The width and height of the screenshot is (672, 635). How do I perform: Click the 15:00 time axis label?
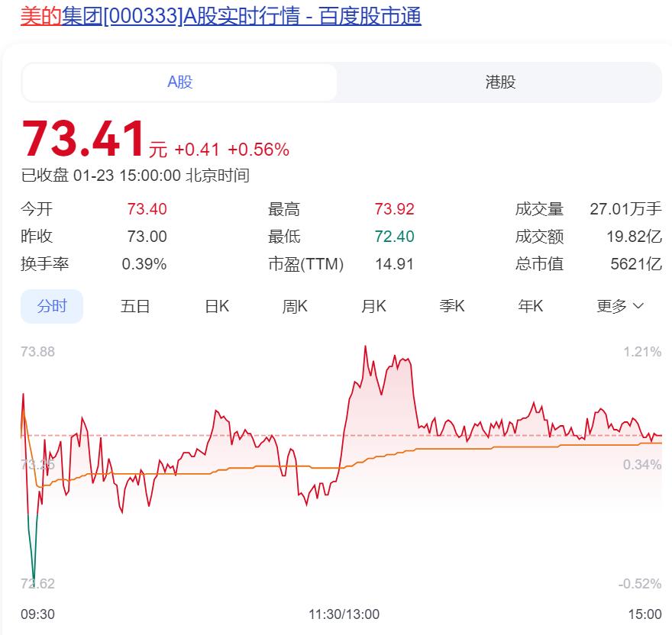coord(645,614)
